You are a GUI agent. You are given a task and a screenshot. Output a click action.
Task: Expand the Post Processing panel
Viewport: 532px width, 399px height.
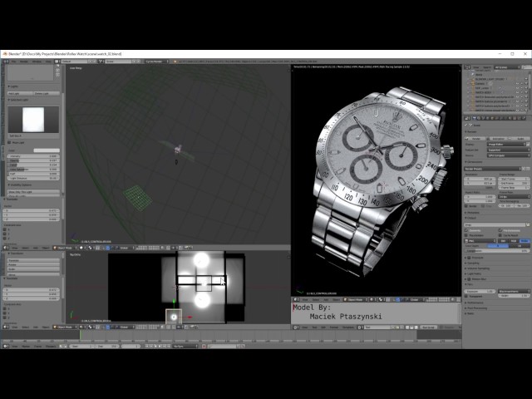coord(476,308)
